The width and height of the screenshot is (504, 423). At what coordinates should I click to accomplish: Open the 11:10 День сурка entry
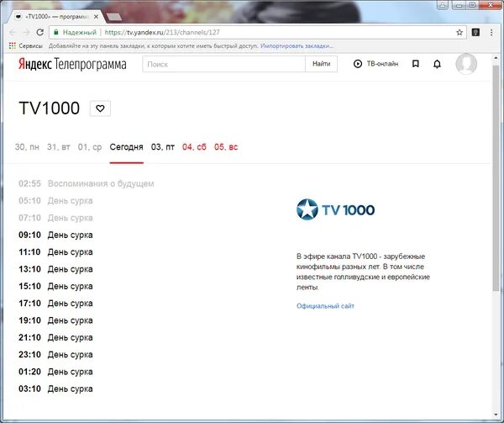pos(55,252)
